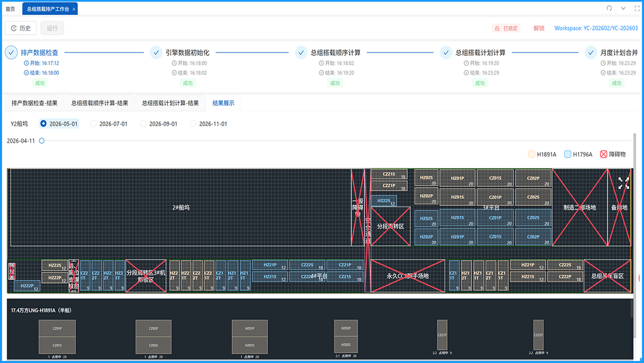Open the 历史 history button
Screen dimensions: 644x363
pyautogui.click(x=21, y=28)
